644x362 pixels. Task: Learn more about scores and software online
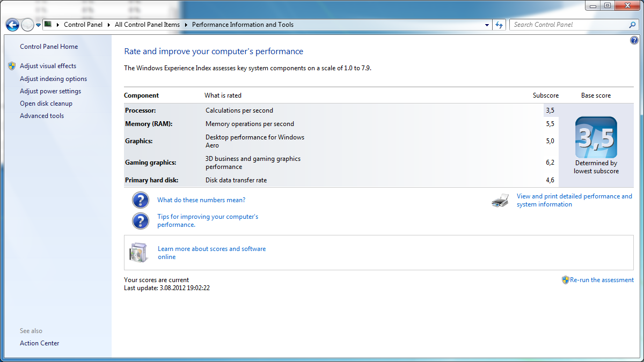point(212,253)
